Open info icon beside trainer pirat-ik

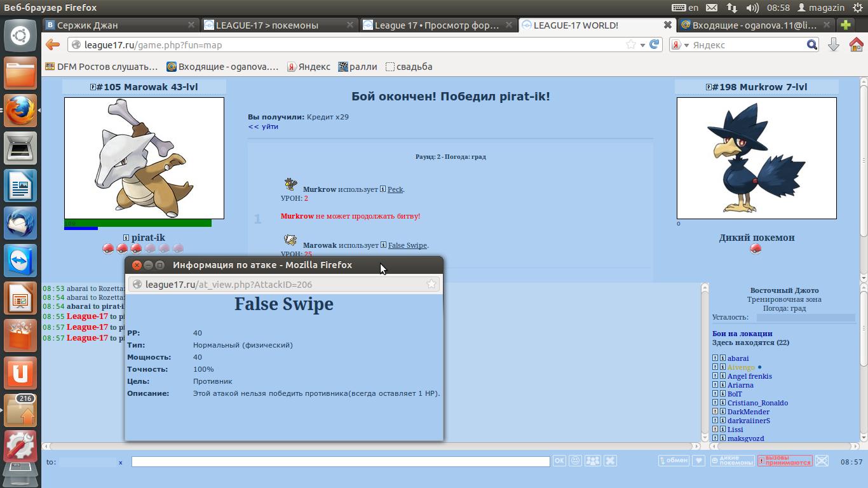(x=126, y=238)
